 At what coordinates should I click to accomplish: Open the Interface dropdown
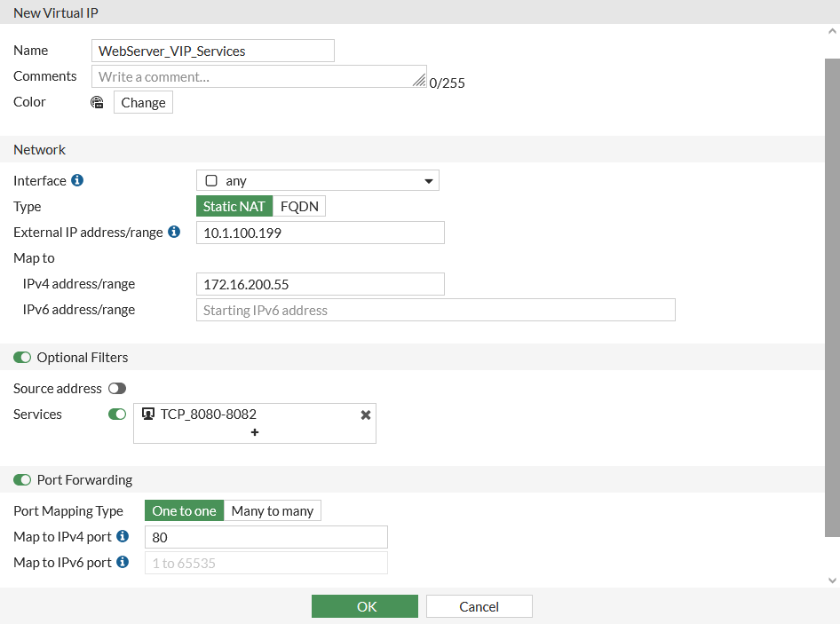[x=318, y=180]
